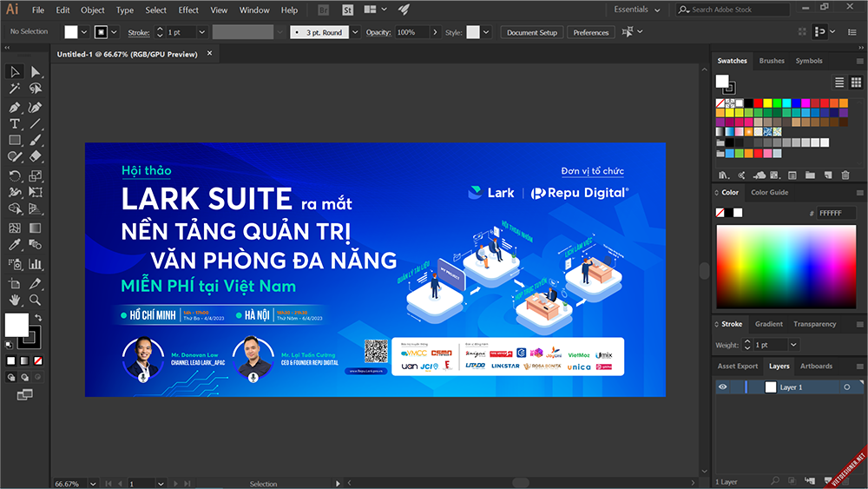Select the yellow swatch in Swatches
Image resolution: width=868 pixels, height=489 pixels.
point(767,103)
